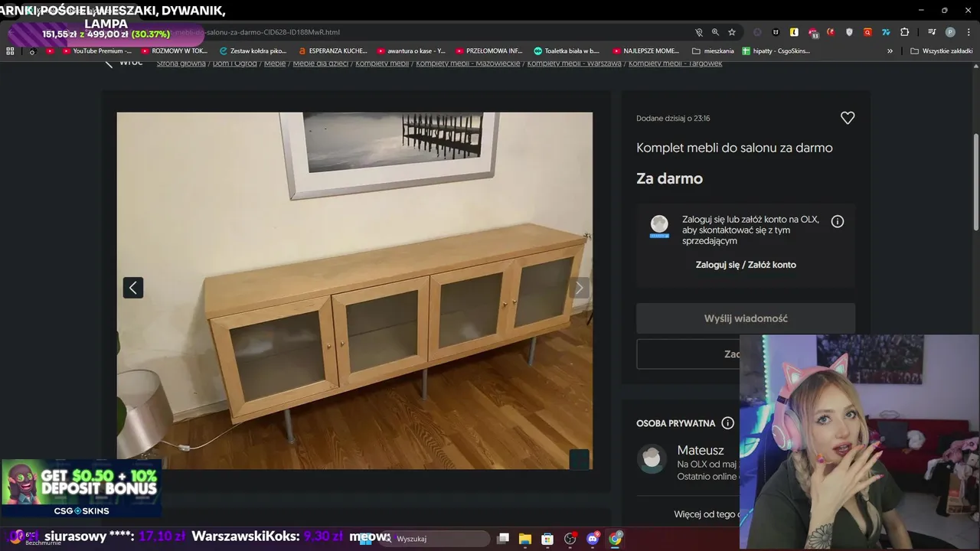Image resolution: width=980 pixels, height=551 pixels.
Task: Open ESPERANZA KUCHE bookmark
Action: [x=333, y=51]
